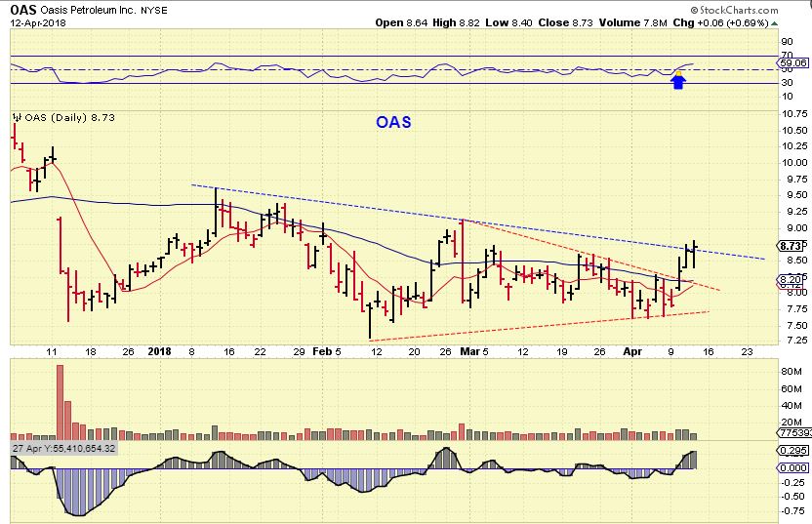The image size is (812, 524).
Task: Click the 'High 8.82' value in the header
Action: [x=456, y=22]
